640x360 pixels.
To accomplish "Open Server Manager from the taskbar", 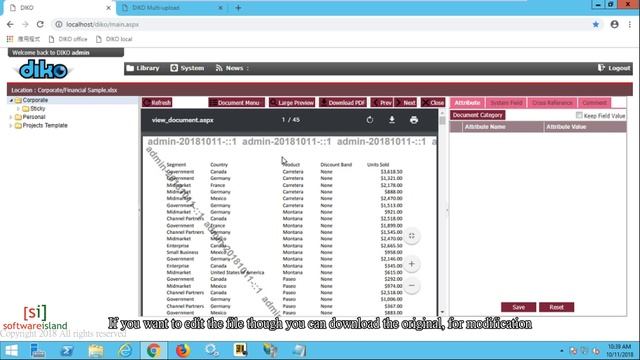I will coord(38,351).
